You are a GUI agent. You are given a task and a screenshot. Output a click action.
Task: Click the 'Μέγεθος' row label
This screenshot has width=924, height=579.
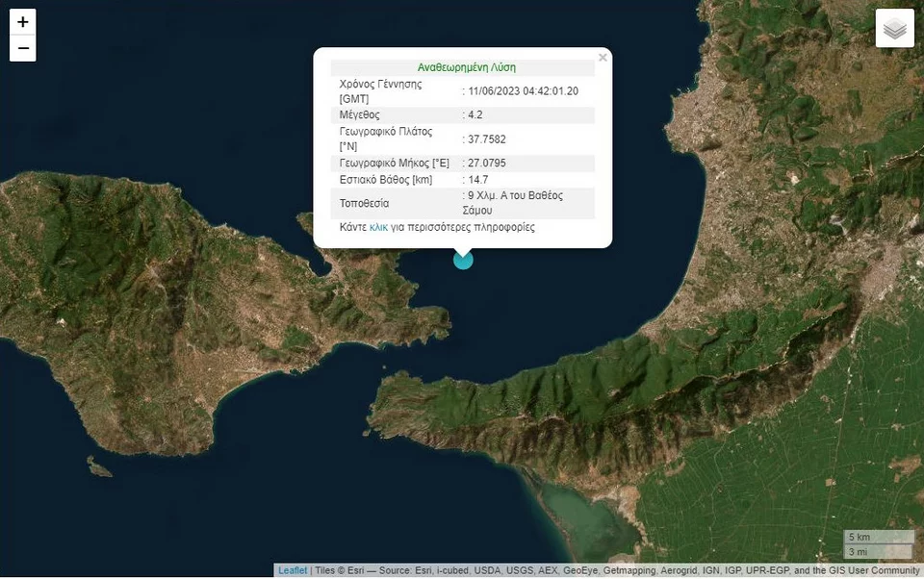pyautogui.click(x=360, y=115)
